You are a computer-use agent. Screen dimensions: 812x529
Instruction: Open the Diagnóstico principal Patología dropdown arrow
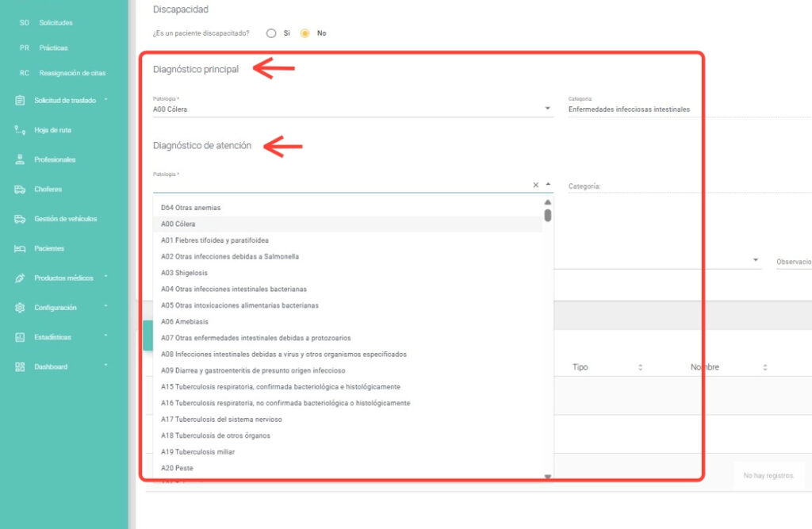coord(547,109)
